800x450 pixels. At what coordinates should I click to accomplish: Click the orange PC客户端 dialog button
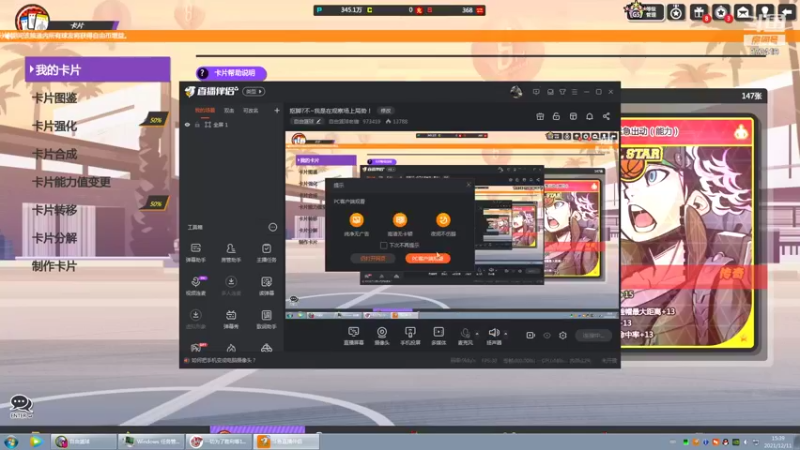[428, 258]
